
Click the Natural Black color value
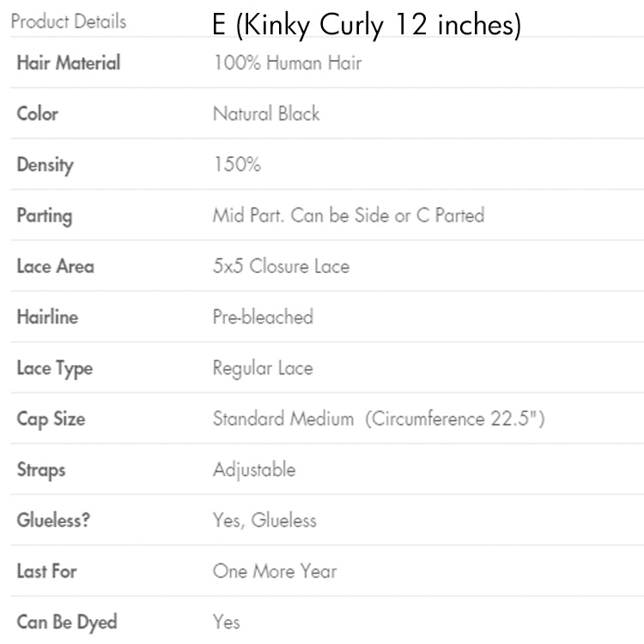point(266,113)
